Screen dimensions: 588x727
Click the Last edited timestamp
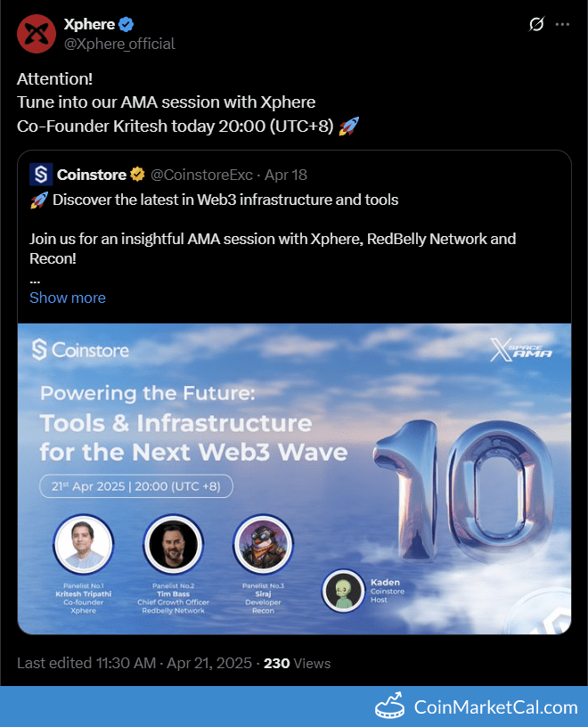point(135,663)
